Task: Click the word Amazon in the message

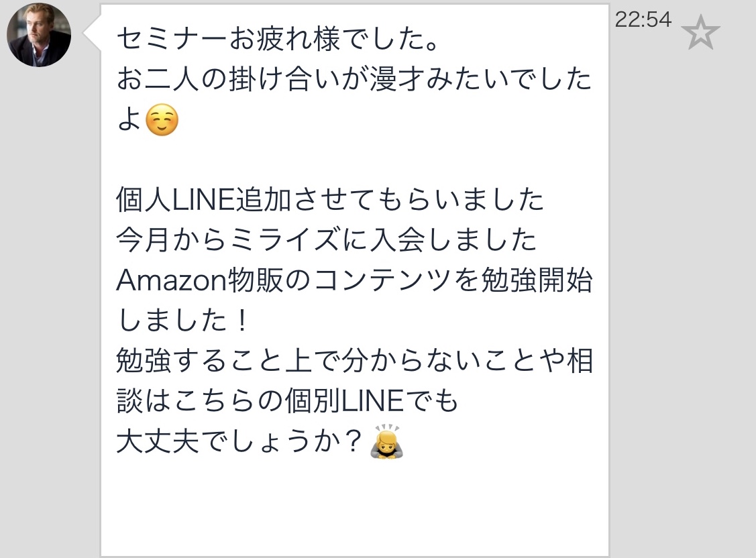Action: click(171, 280)
